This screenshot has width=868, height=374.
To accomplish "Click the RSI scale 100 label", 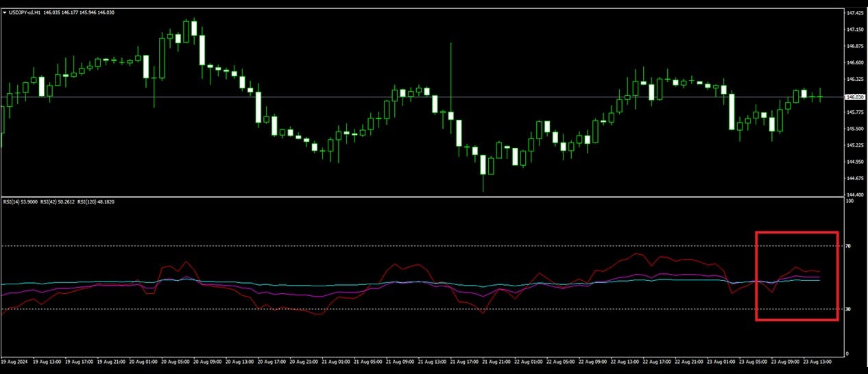I will (x=849, y=201).
